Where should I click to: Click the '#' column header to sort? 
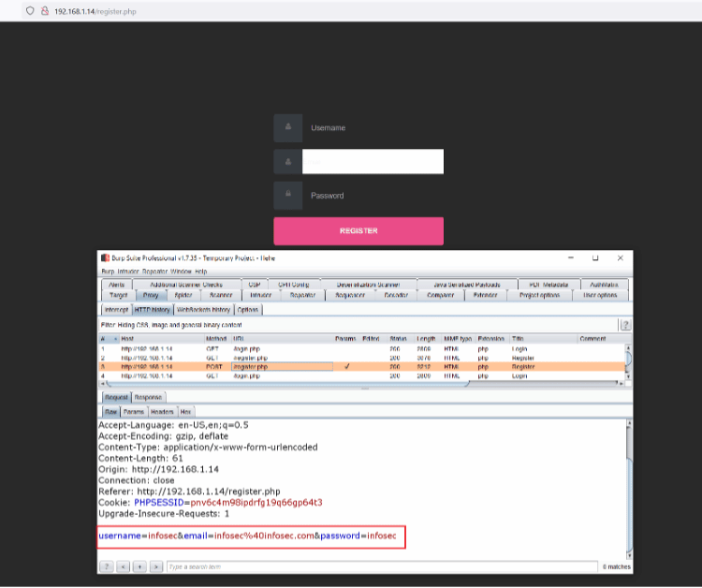click(104, 338)
